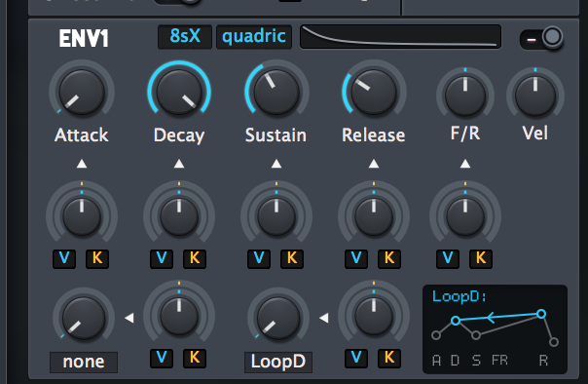Open the none mode selector

[84, 362]
